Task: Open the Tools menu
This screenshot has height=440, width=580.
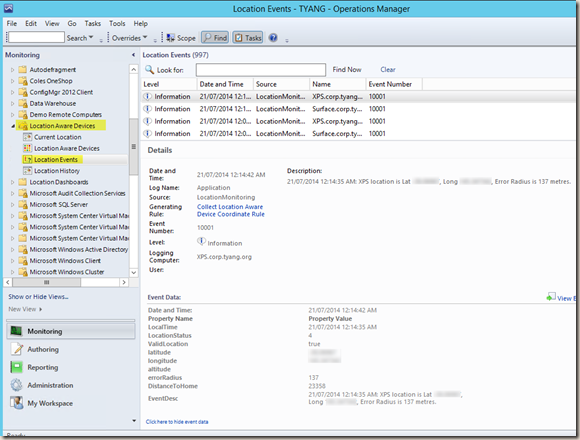Action: tap(117, 23)
